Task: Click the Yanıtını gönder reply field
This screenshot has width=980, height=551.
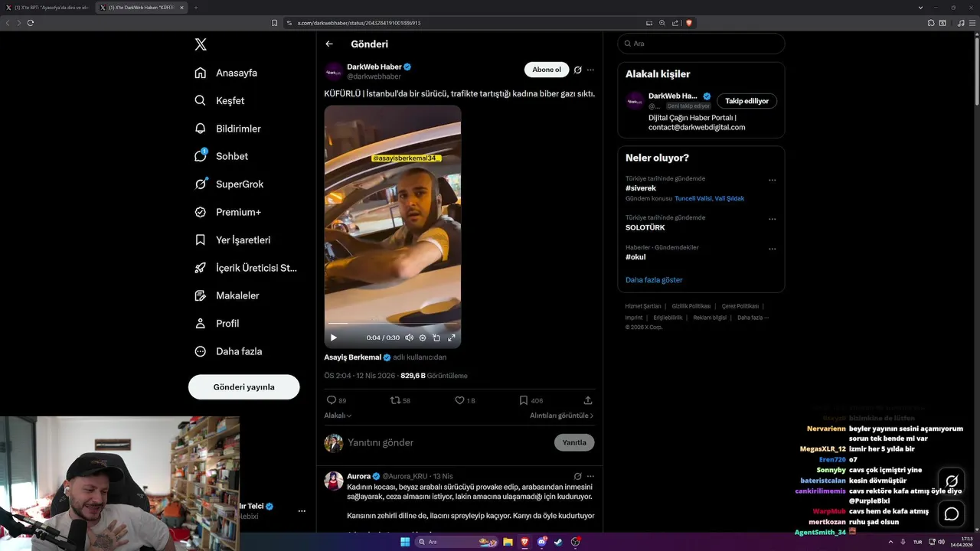Action: click(446, 442)
